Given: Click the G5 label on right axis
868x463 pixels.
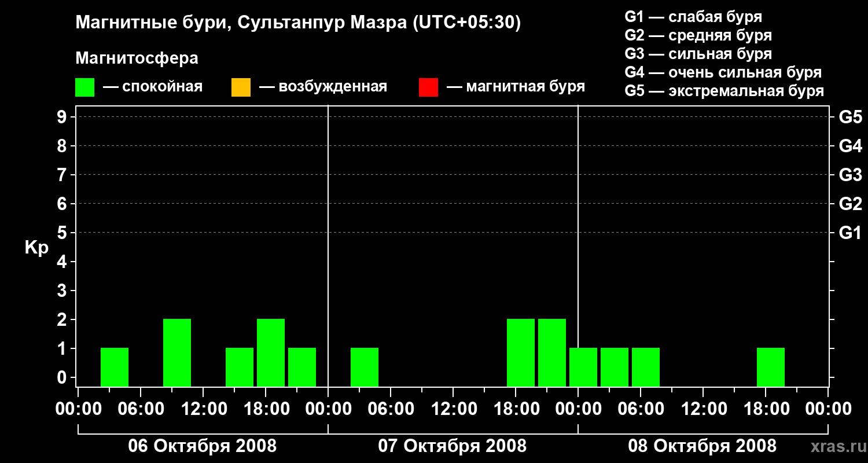Looking at the screenshot, I should point(850,117).
